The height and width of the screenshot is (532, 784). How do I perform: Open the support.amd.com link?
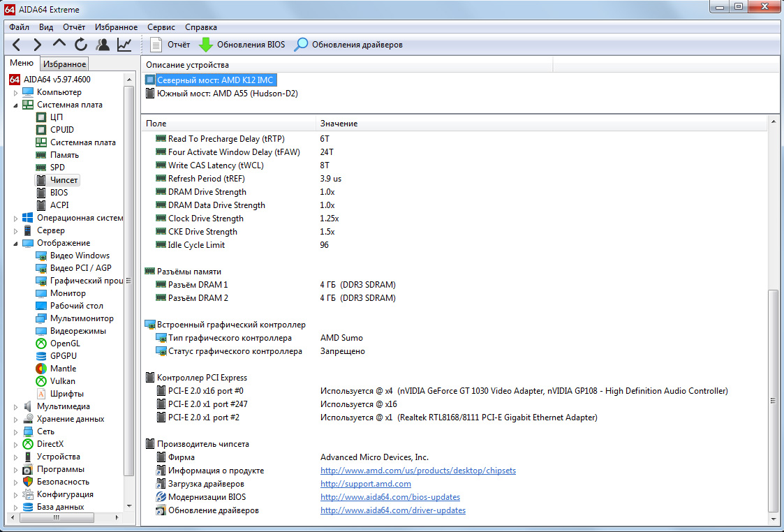[x=366, y=484]
